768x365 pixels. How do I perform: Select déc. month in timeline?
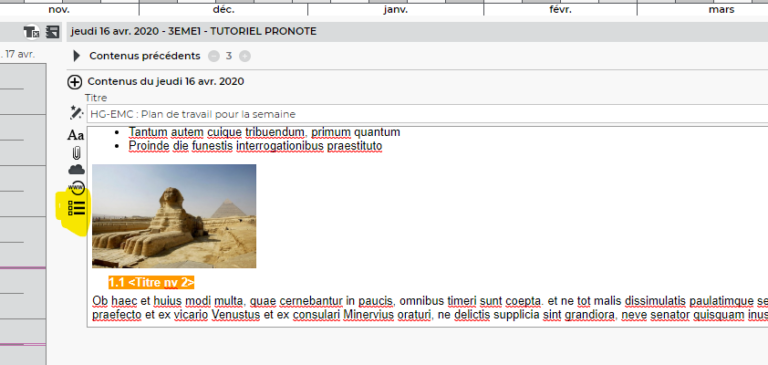pos(223,9)
